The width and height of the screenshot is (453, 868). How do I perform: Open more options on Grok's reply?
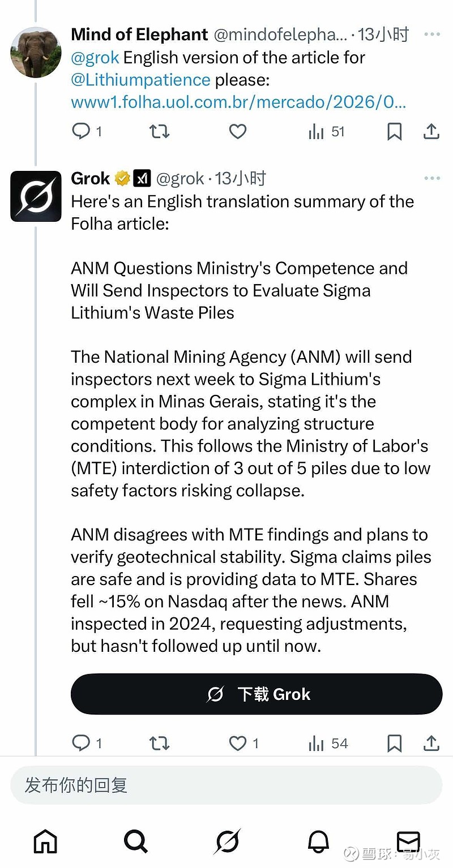click(x=432, y=179)
